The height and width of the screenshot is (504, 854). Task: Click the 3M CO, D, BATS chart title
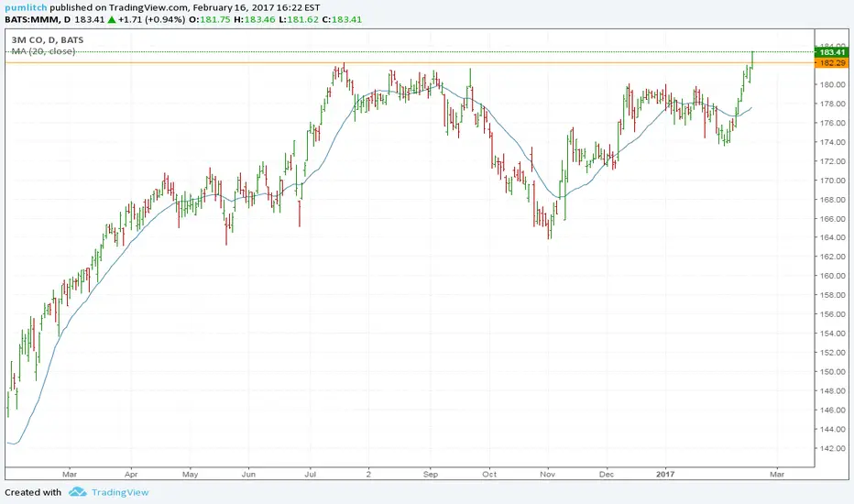(x=48, y=39)
